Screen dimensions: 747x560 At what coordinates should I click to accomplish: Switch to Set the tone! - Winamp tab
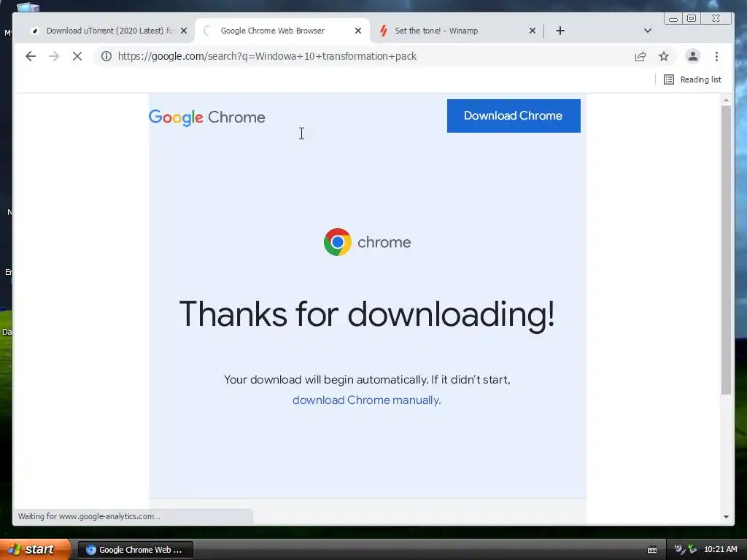pos(457,31)
